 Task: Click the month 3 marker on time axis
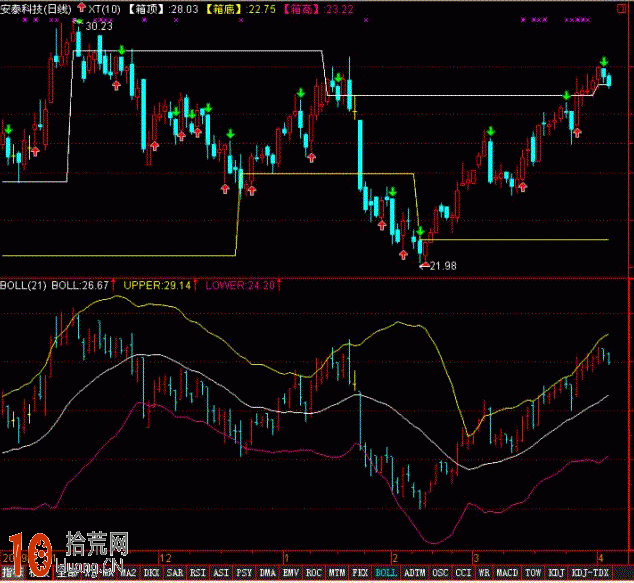coord(476,558)
